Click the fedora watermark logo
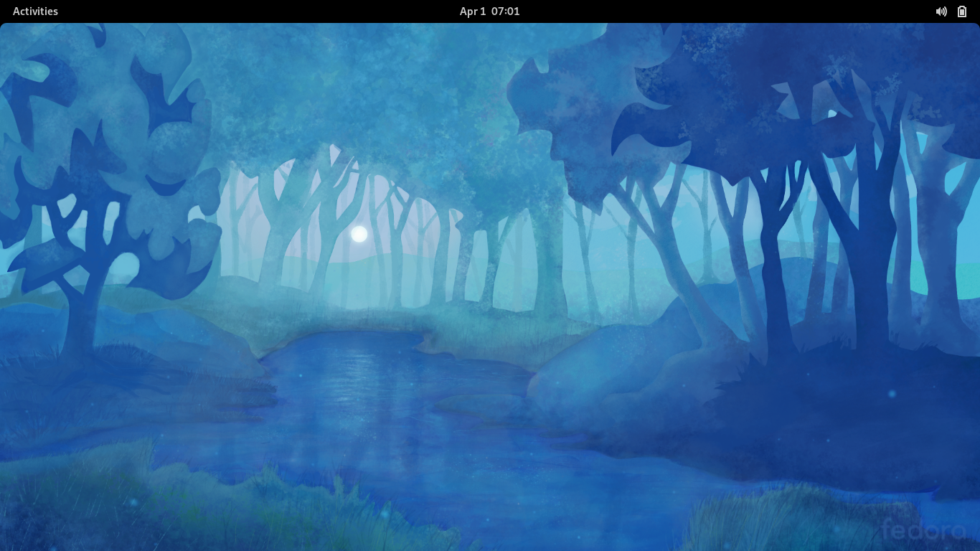 pos(923,531)
